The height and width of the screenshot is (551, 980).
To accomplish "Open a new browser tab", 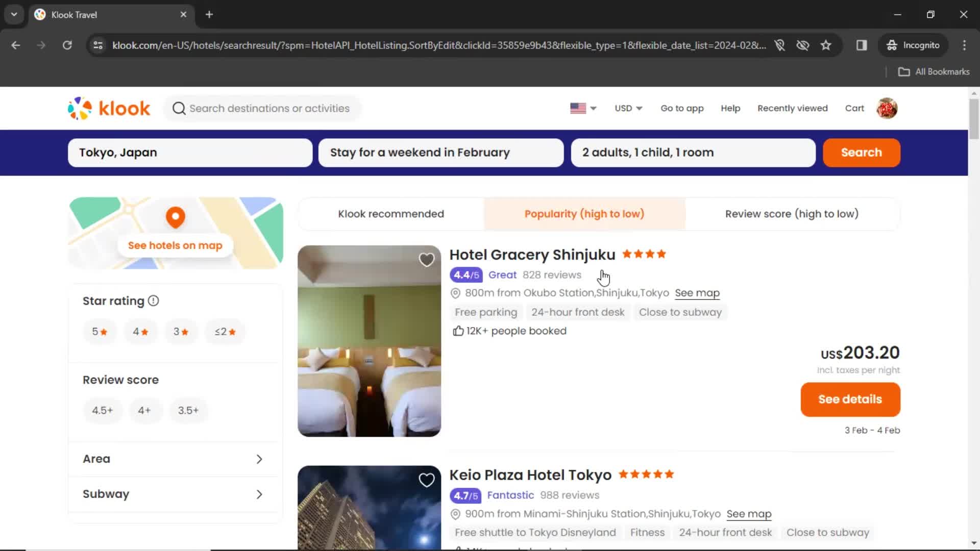I will coord(209,14).
